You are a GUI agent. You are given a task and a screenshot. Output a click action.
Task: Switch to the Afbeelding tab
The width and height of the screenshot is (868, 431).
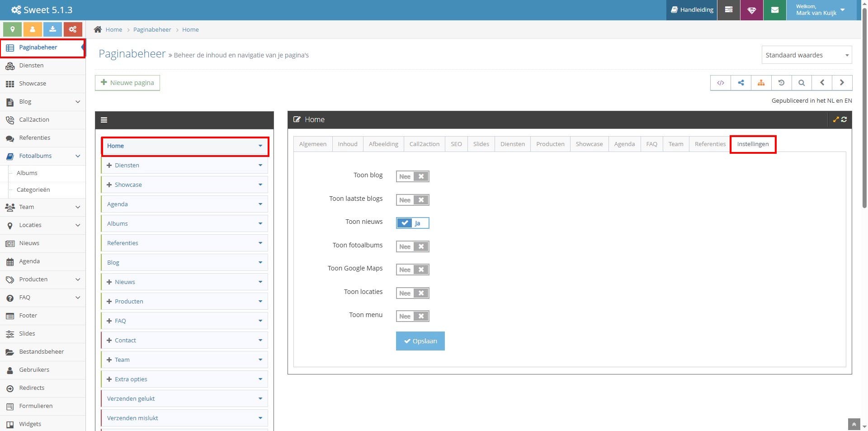coord(383,144)
